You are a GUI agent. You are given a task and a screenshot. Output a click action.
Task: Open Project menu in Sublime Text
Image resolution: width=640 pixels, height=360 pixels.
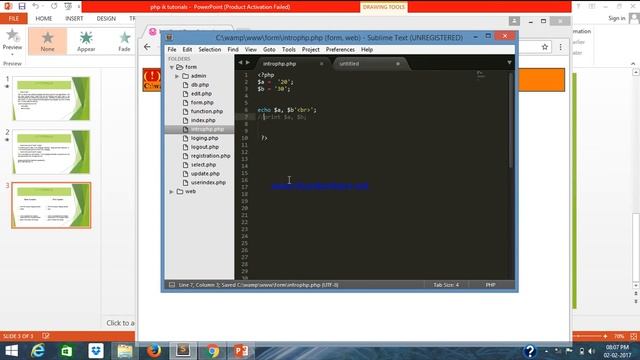(x=311, y=49)
